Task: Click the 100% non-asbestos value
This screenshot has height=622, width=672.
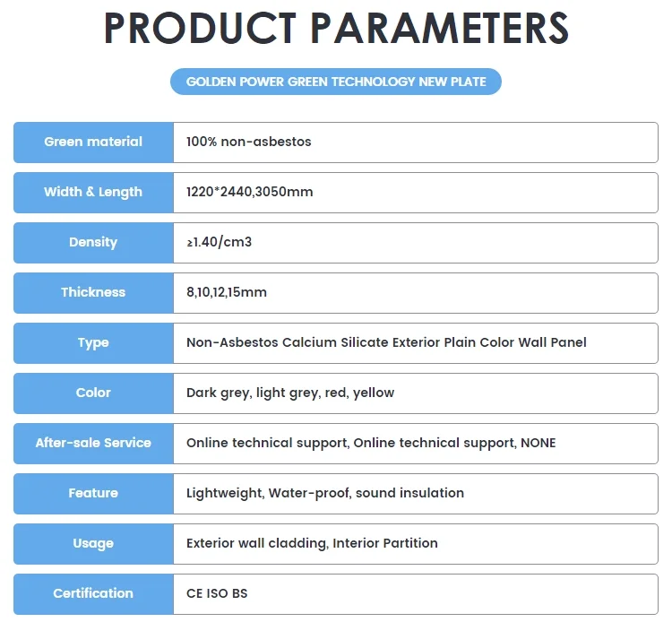Action: click(249, 142)
